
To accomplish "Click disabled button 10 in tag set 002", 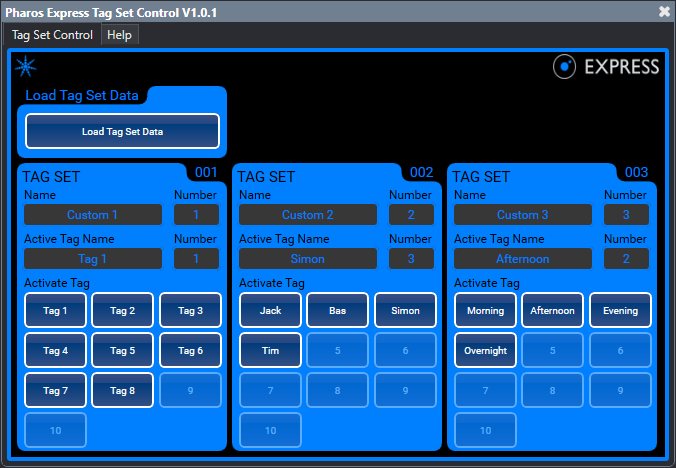I will tap(270, 430).
